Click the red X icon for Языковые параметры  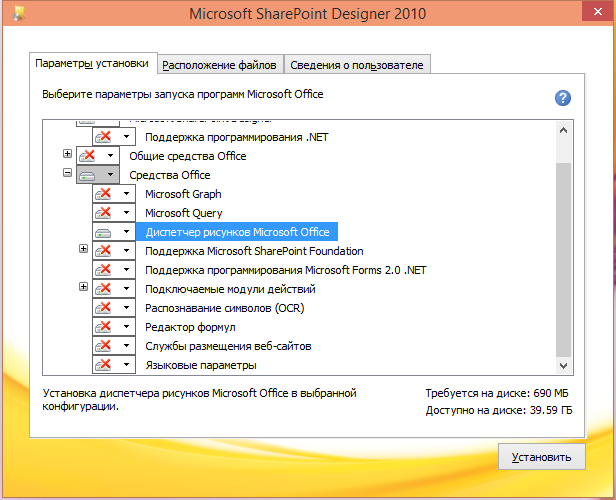(x=104, y=365)
